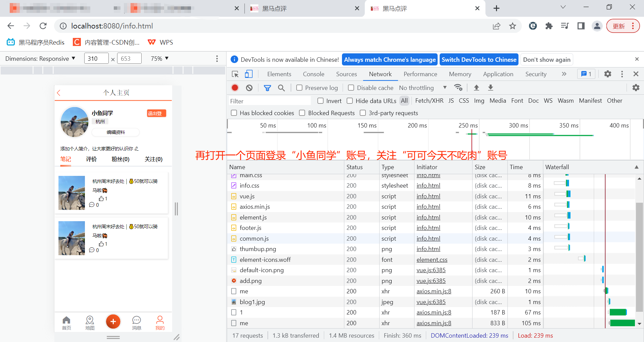
Task: Clear all network requests
Action: 249,88
